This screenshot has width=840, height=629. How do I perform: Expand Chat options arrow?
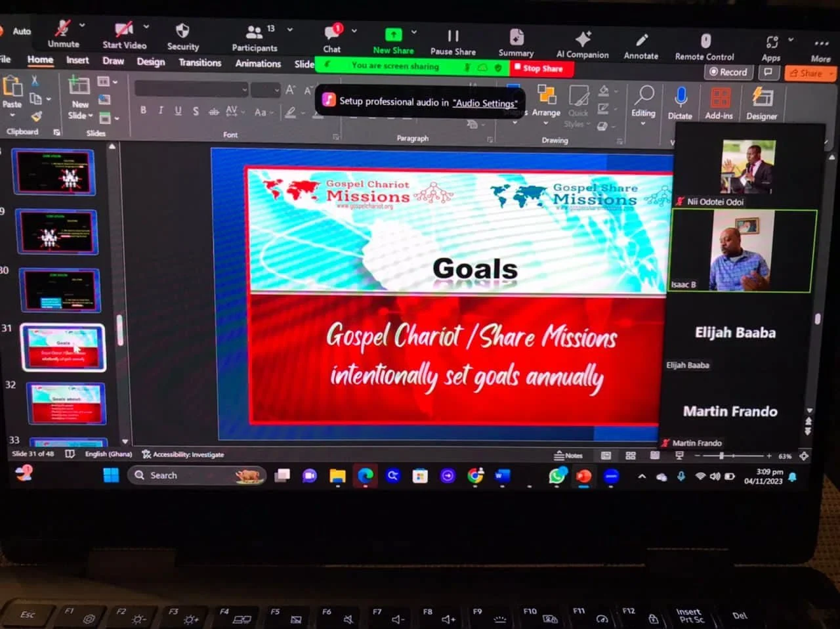tap(354, 31)
